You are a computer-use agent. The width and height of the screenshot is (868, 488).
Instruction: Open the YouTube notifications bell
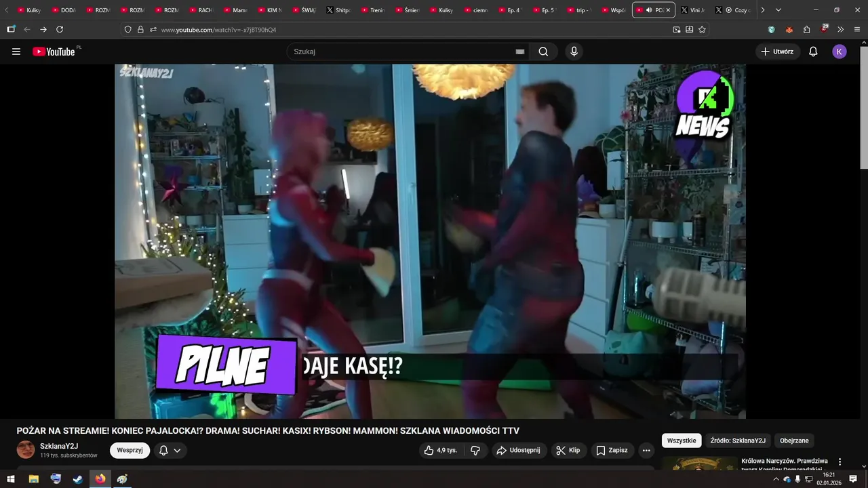point(813,52)
